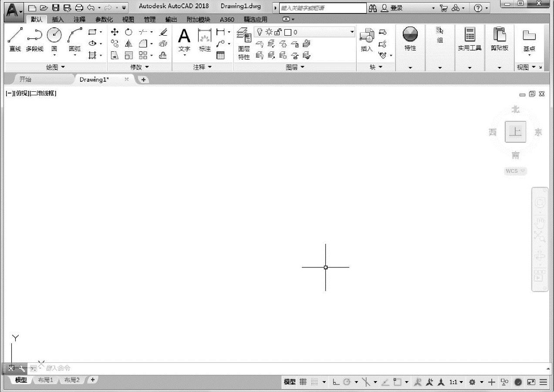Click the Erase tool icon
554x392 pixels.
[x=163, y=32]
